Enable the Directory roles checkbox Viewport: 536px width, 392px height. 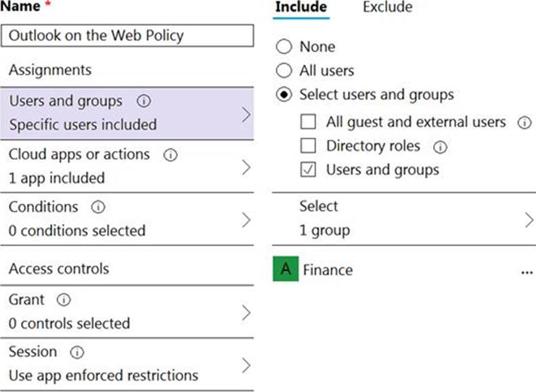click(309, 146)
